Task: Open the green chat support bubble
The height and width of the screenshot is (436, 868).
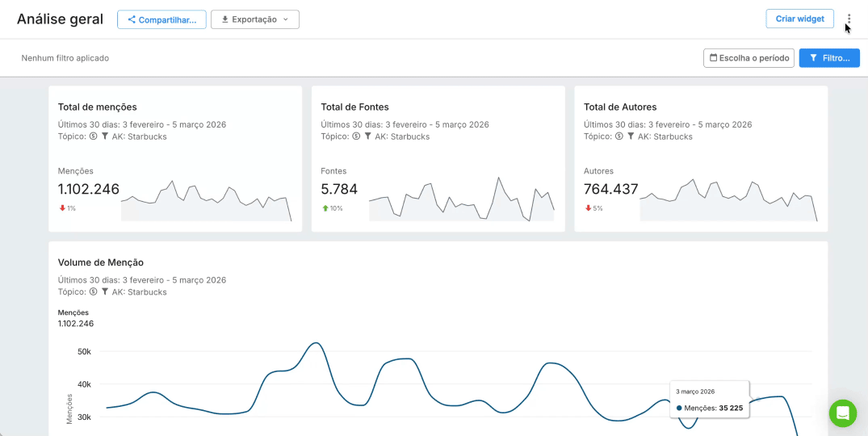Action: pyautogui.click(x=842, y=413)
